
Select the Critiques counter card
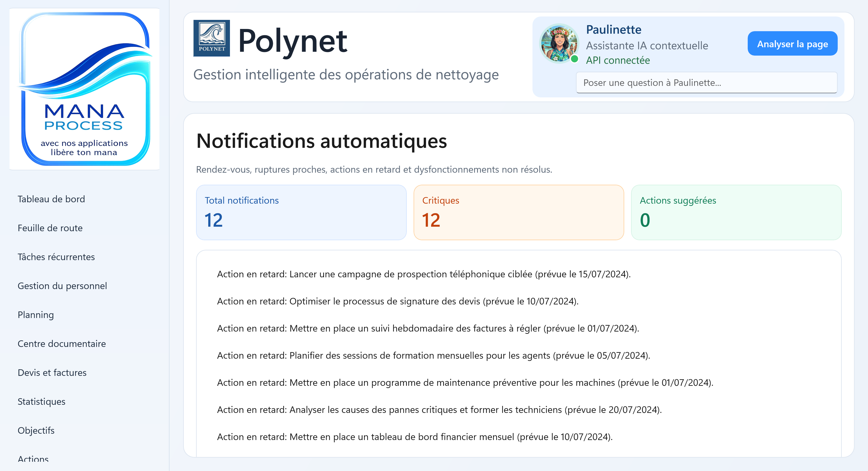(519, 212)
